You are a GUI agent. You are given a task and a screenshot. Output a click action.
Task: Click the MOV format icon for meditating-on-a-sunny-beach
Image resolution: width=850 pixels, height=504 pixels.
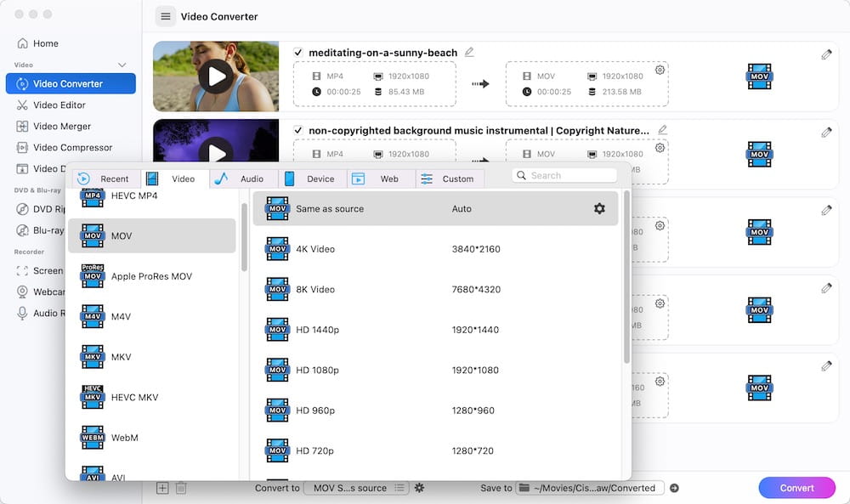point(759,76)
